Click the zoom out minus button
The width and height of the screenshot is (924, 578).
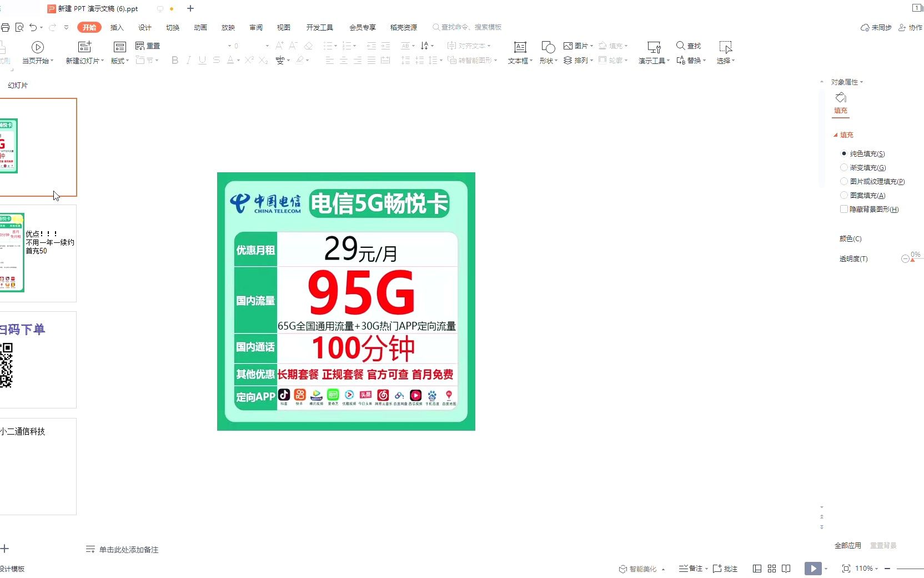click(887, 569)
